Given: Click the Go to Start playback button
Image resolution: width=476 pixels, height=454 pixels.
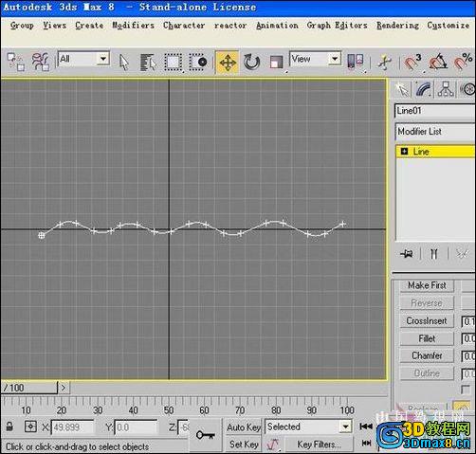Looking at the screenshot, I should (x=366, y=427).
